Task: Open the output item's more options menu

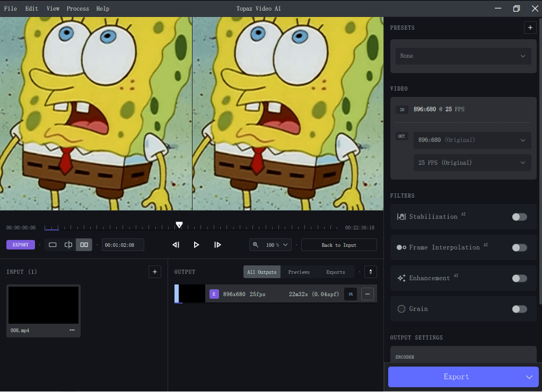Action: (368, 294)
